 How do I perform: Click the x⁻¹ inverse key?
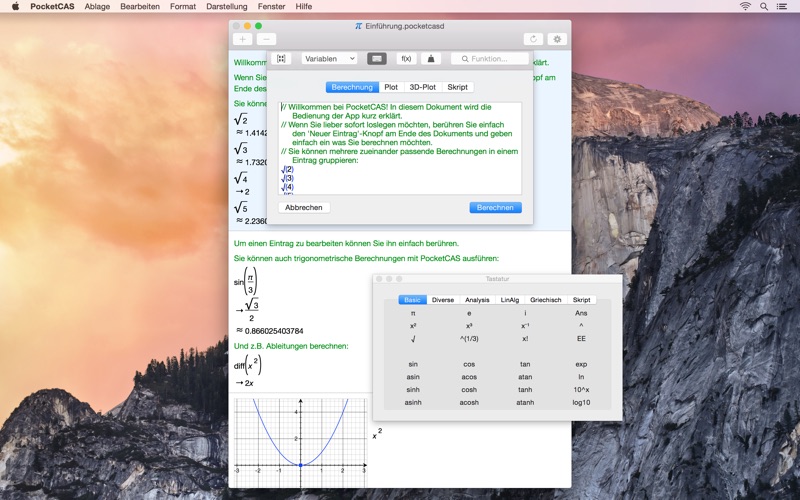525,326
